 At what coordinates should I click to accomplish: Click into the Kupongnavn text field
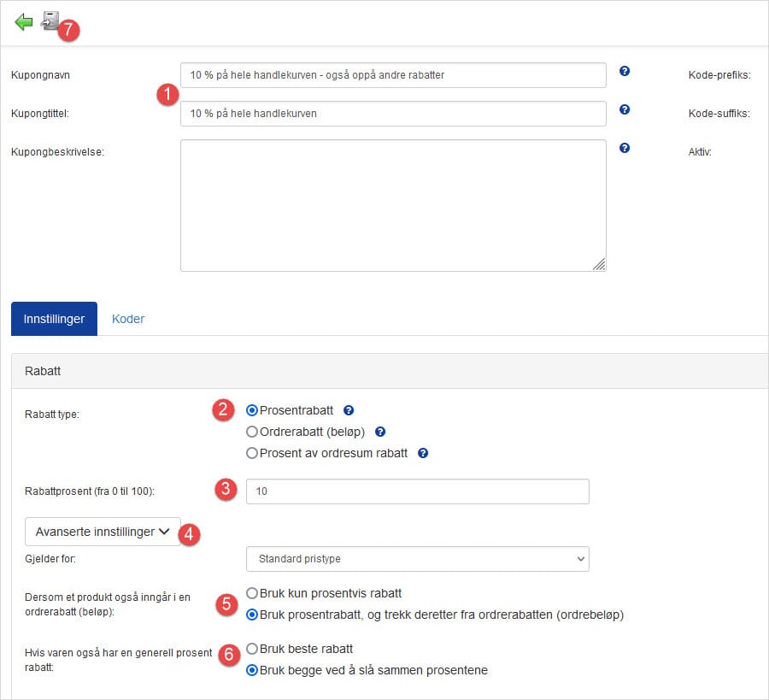(x=393, y=75)
